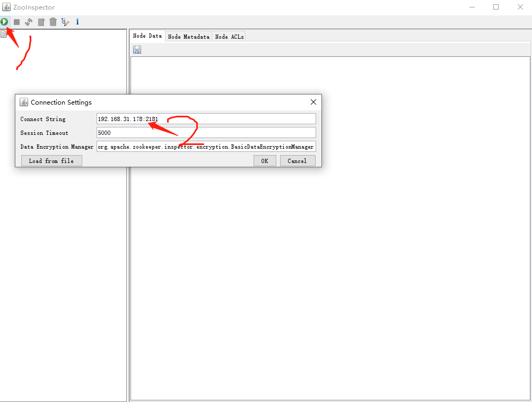Image resolution: width=532 pixels, height=402 pixels.
Task: Close the Connection Settings dialog
Action: [x=313, y=102]
